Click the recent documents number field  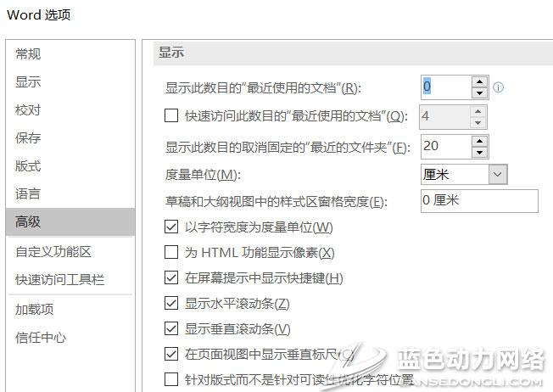click(x=446, y=87)
